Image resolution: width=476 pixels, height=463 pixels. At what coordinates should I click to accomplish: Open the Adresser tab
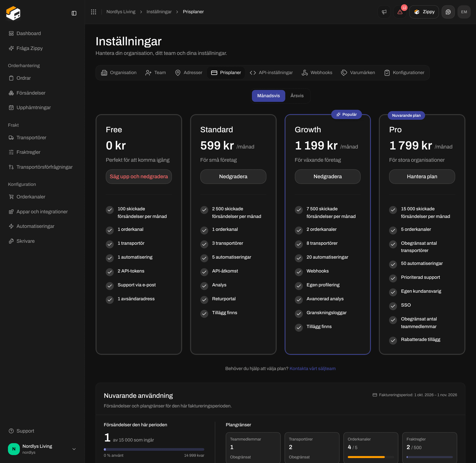coord(189,73)
